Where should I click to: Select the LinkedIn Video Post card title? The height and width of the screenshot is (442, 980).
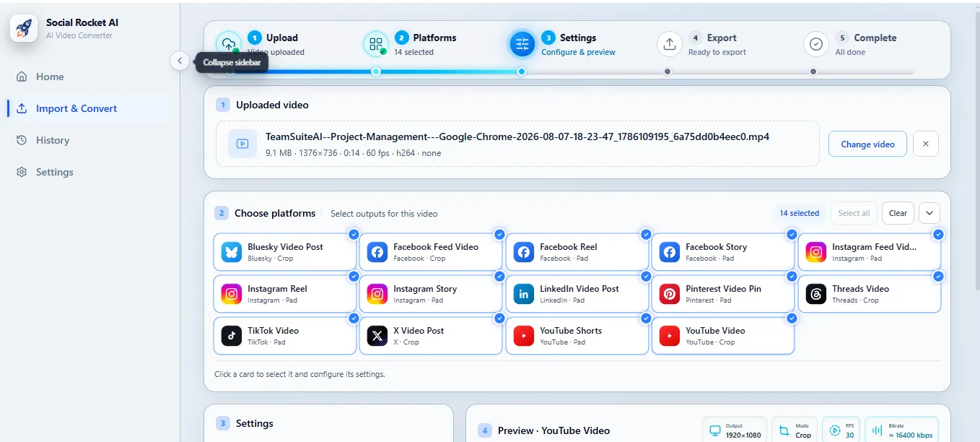click(x=579, y=288)
